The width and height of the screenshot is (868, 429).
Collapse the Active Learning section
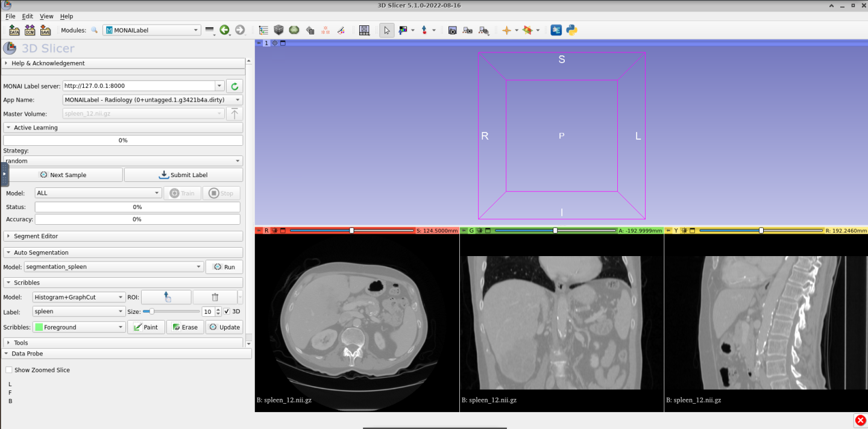pos(36,128)
